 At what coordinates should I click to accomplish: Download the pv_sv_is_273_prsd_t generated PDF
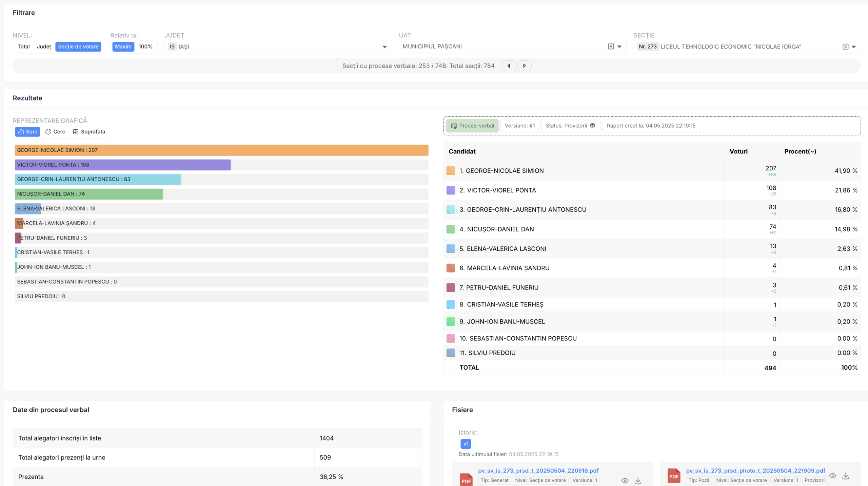click(638, 481)
